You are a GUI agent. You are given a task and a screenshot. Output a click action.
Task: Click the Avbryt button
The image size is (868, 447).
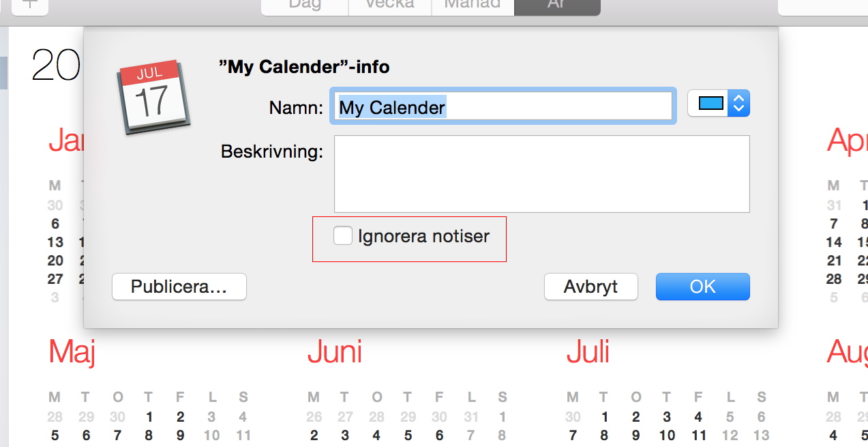pyautogui.click(x=591, y=287)
